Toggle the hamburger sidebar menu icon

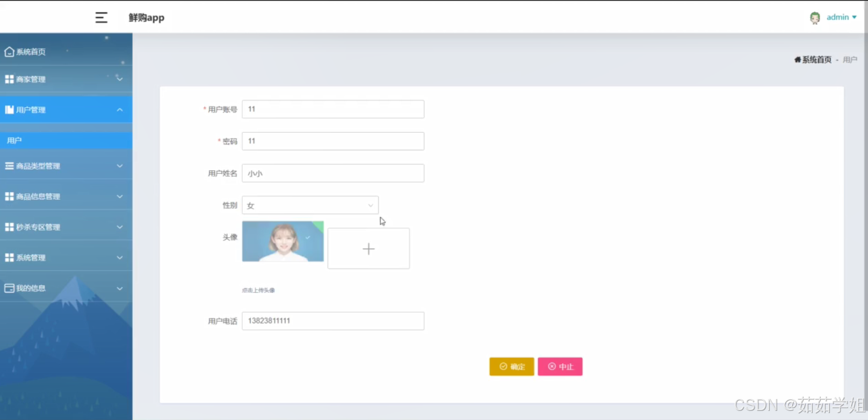point(101,18)
